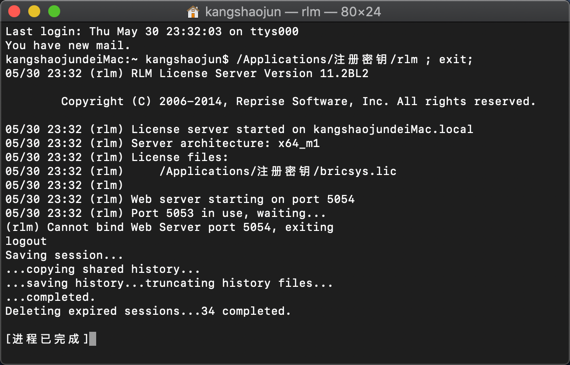Click the home folder icon in title
Screen dimensions: 570x365
193,12
